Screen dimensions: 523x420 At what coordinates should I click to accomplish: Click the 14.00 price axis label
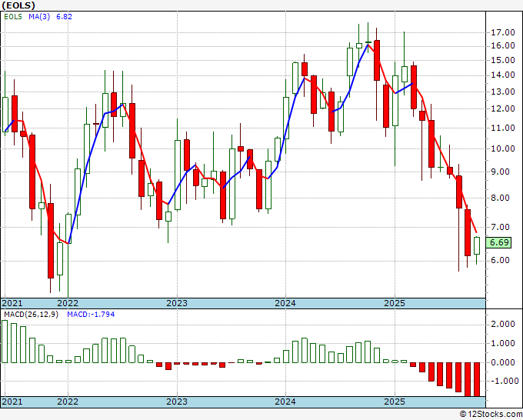point(503,75)
